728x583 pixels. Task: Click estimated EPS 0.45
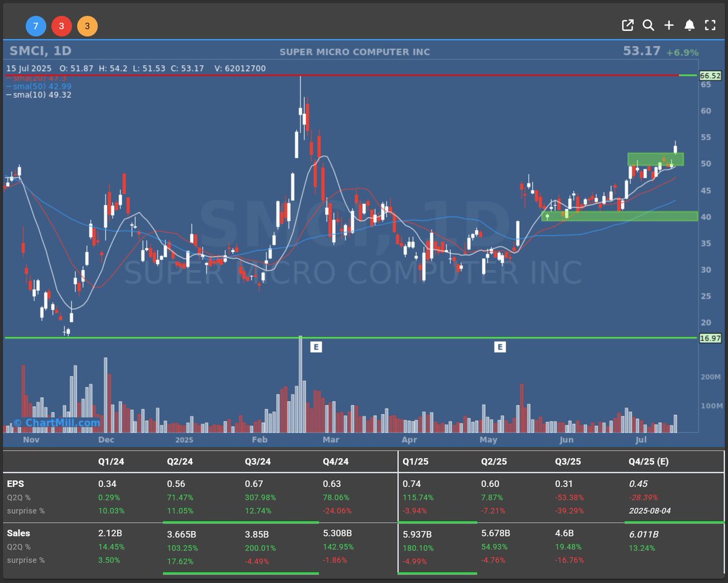pos(638,483)
